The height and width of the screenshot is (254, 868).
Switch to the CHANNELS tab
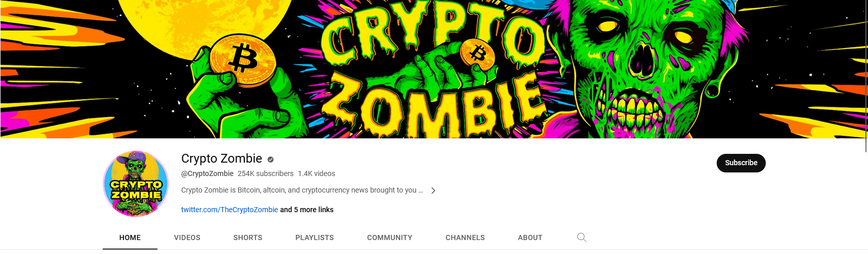[465, 237]
